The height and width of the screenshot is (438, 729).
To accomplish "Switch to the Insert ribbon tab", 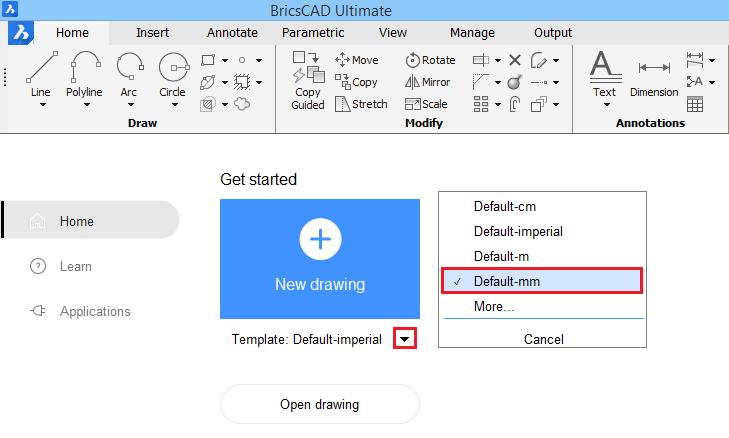I will (x=152, y=33).
